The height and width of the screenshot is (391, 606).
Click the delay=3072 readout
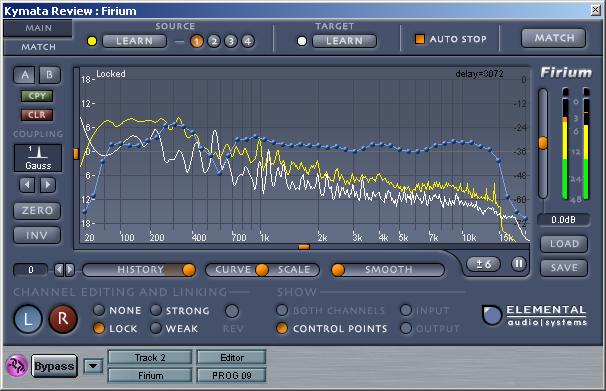479,74
